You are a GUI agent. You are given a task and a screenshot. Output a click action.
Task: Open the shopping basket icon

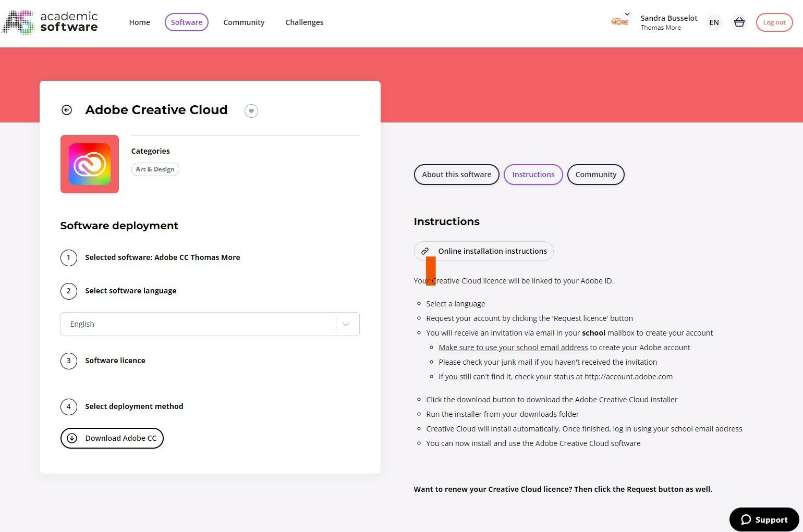[x=739, y=22]
